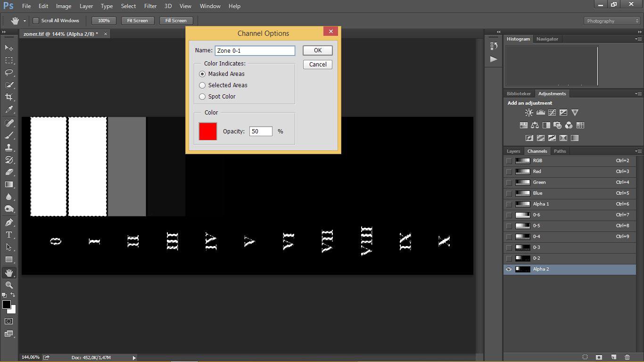Select the Selected Areas radio button

pos(203,85)
